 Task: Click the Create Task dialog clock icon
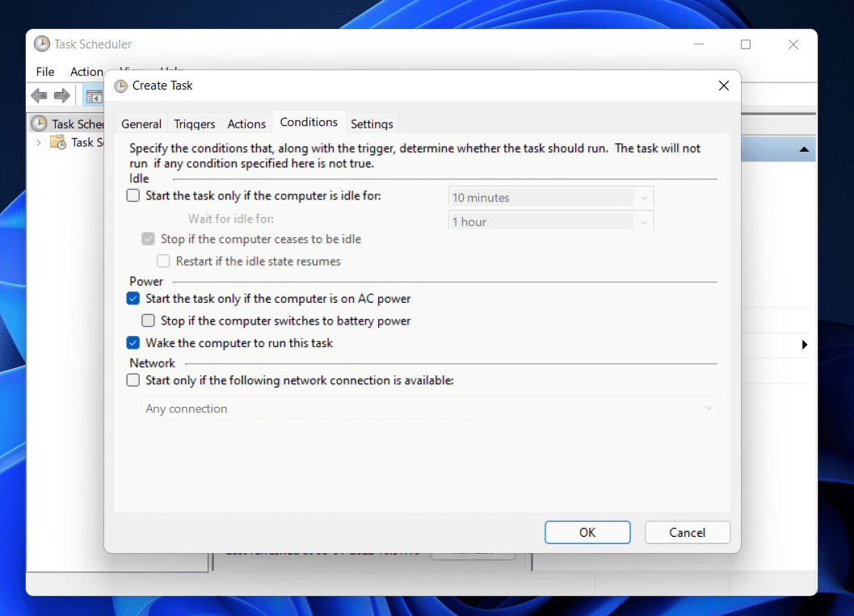(121, 86)
